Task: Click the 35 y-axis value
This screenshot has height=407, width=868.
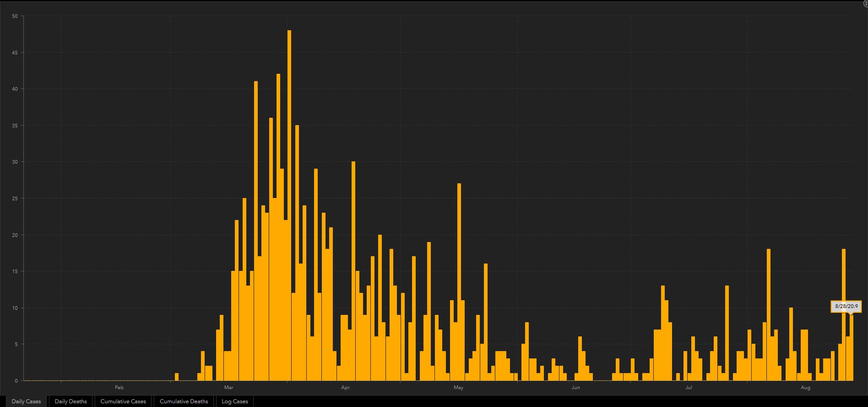Action: 15,126
